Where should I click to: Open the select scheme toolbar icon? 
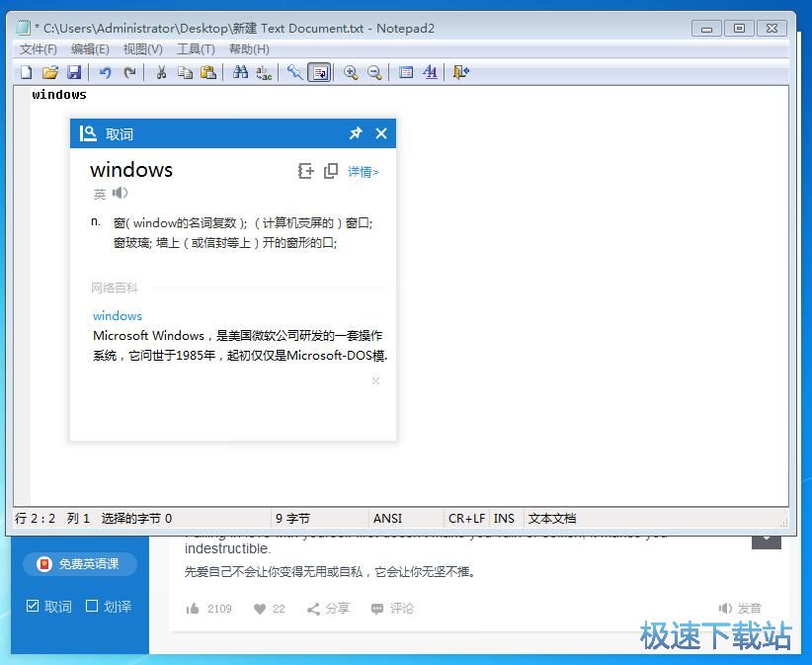[406, 72]
